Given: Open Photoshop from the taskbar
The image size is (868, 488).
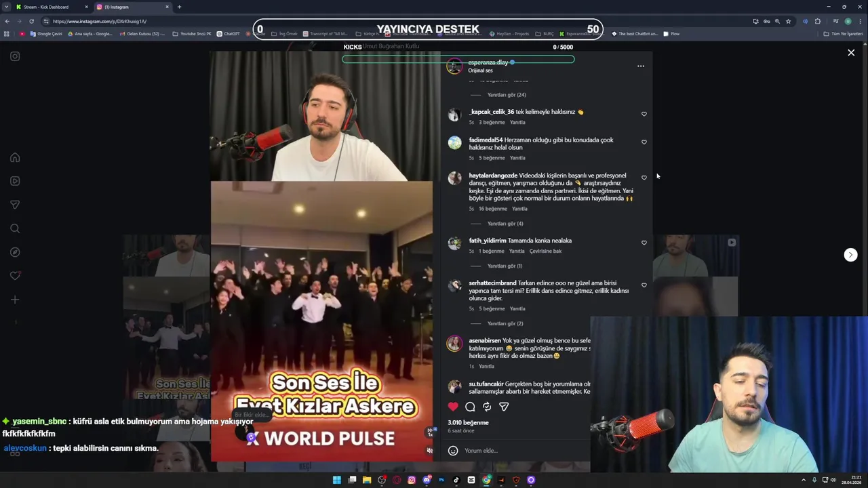Looking at the screenshot, I should (x=441, y=480).
